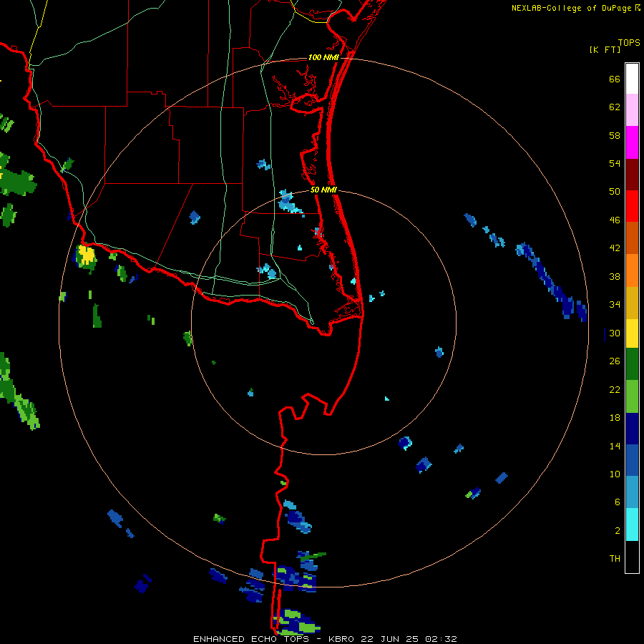Select the light pink 62 kft swatch

point(632,110)
